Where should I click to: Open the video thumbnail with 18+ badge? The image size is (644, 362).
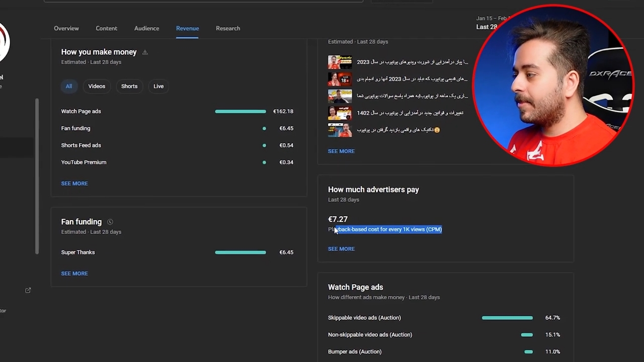340,79
